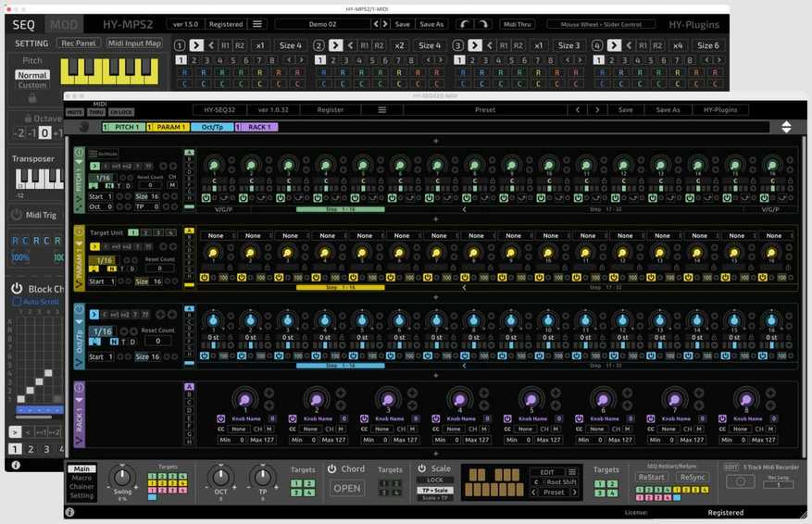
Task: Click the next preset arrow in HY-SEQ32
Action: pos(597,109)
